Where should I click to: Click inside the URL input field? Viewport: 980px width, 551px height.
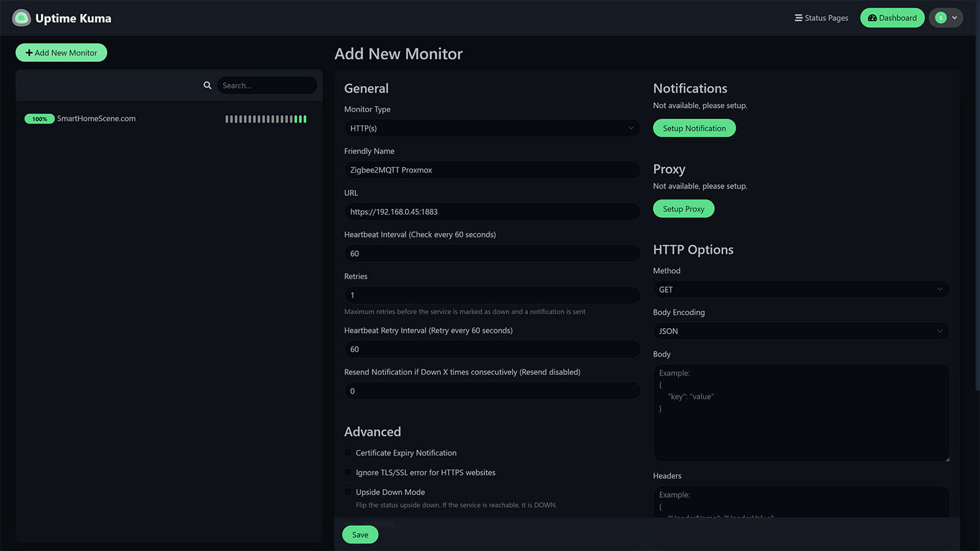click(x=492, y=211)
